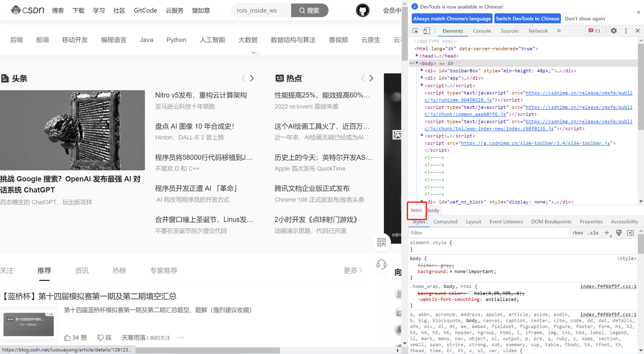Switch to the Network tab
The width and height of the screenshot is (644, 354).
pos(538,31)
